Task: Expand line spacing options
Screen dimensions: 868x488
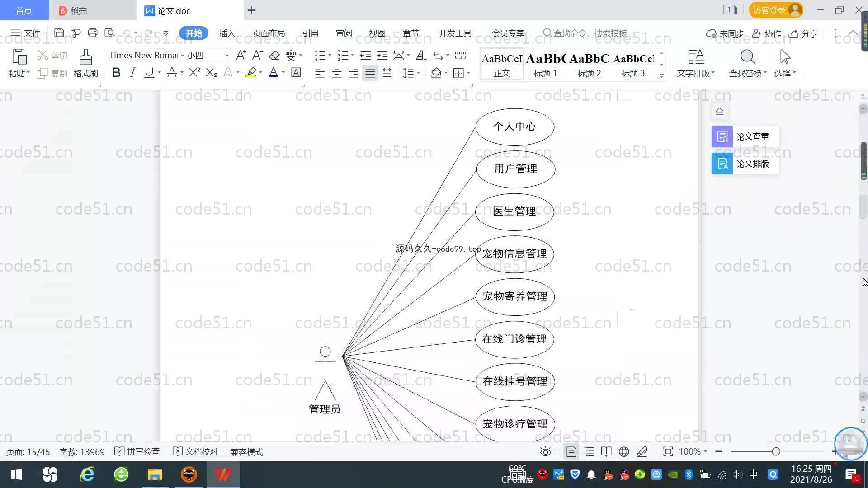Action: 418,73
